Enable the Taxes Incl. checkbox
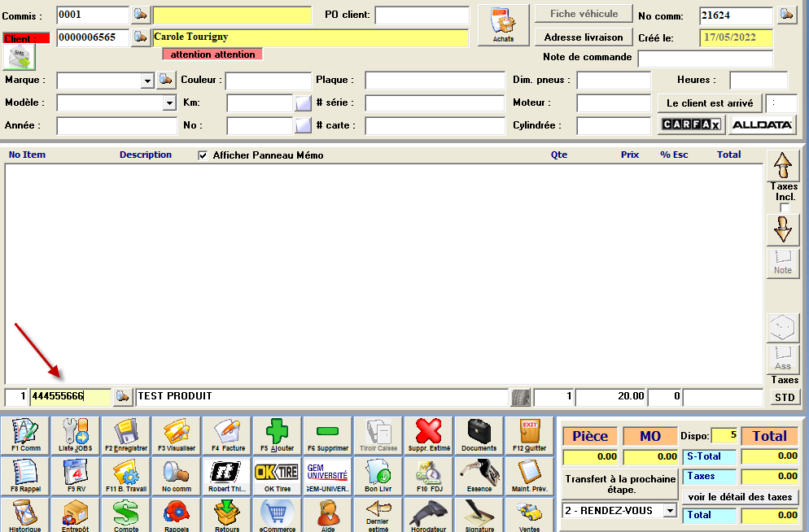Viewport: 809px width, 532px height. click(x=785, y=208)
